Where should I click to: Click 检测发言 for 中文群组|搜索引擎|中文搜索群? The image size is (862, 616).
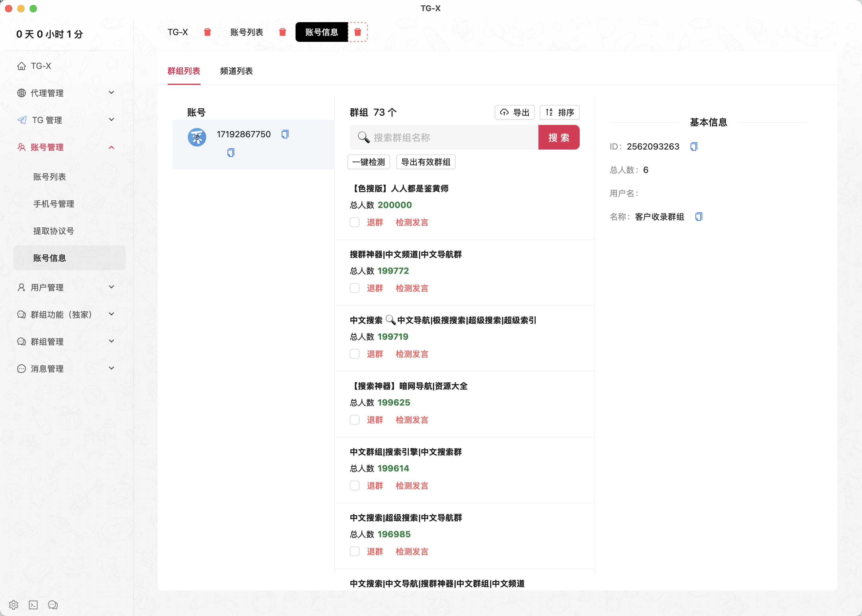pyautogui.click(x=412, y=486)
